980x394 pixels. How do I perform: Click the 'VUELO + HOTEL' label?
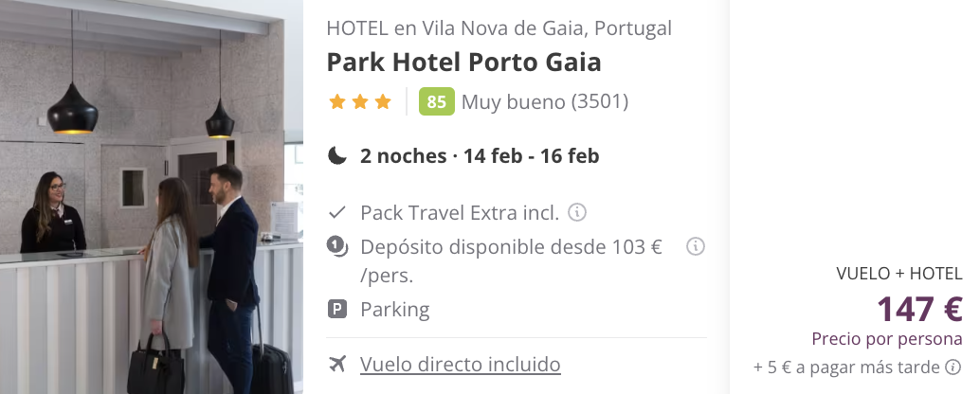pos(898,274)
